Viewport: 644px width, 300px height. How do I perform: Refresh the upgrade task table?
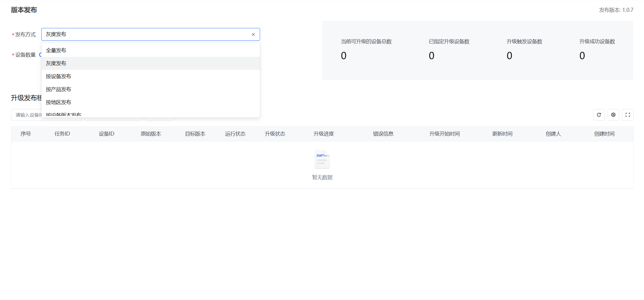599,115
